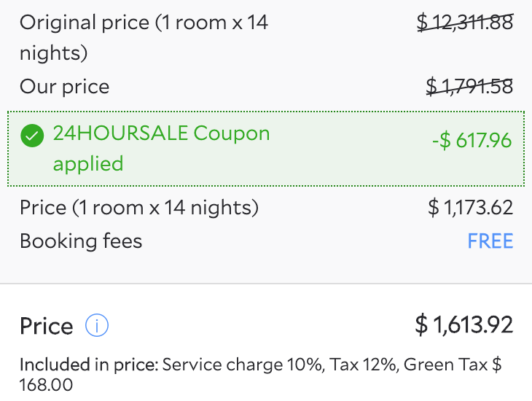
Task: Click the Service charge 10% text
Action: point(242,365)
